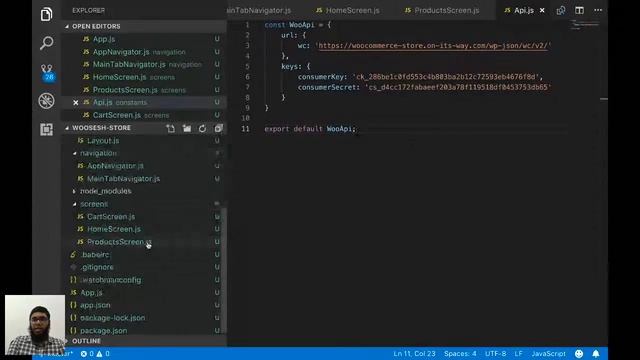Refresh the explorer file tree
This screenshot has height=360, width=640.
click(x=202, y=129)
